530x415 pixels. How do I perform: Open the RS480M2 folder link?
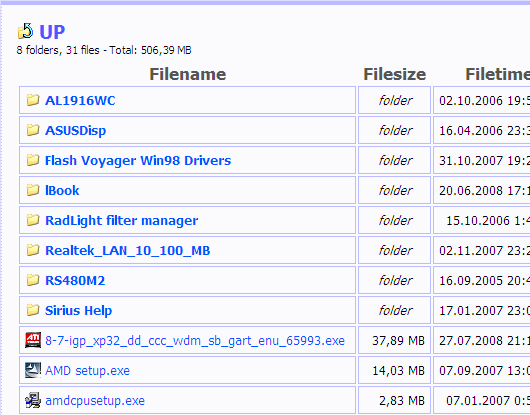coord(75,280)
